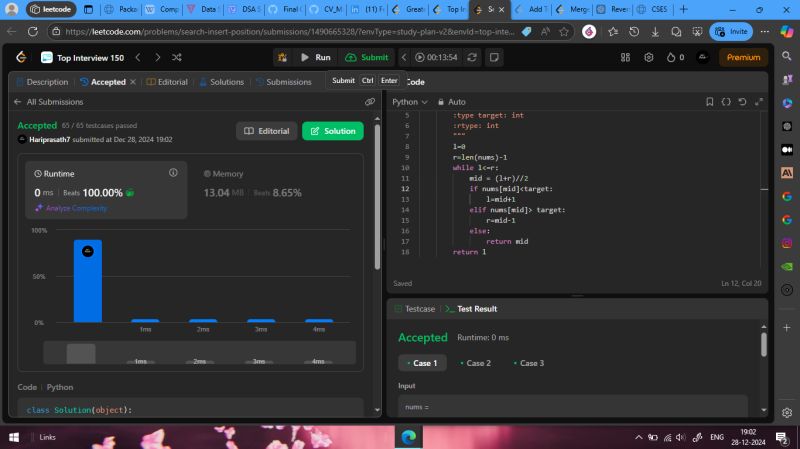Show hidden system tray icons chevron

pos(638,437)
